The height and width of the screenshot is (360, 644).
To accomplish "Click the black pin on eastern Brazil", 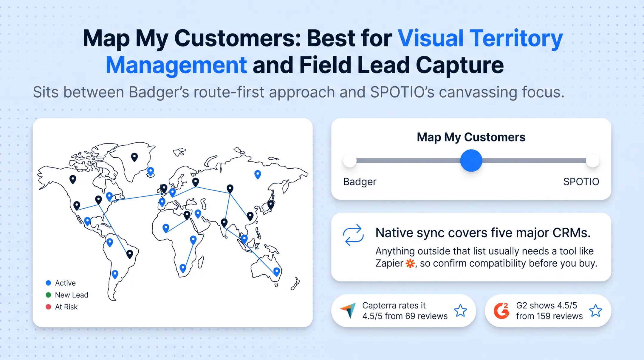I will coord(130,254).
